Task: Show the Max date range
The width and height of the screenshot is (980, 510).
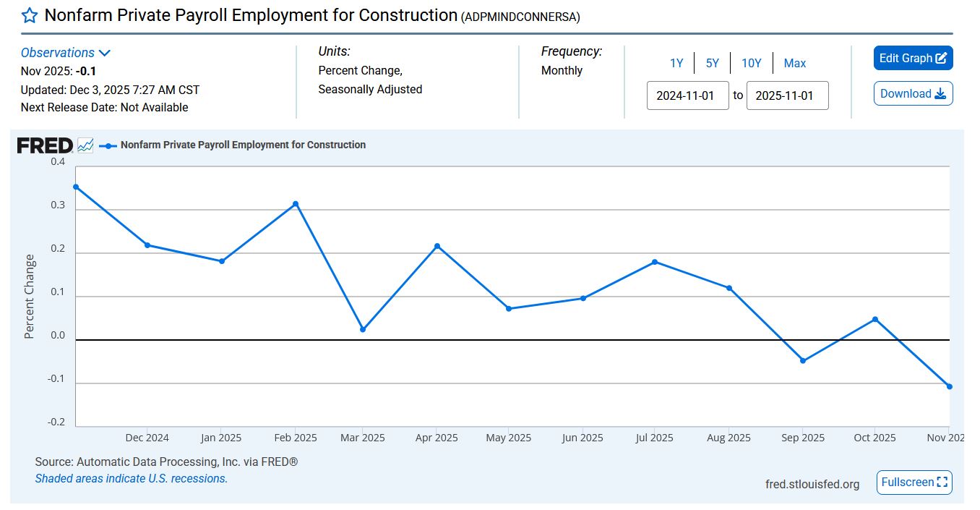Action: [794, 64]
